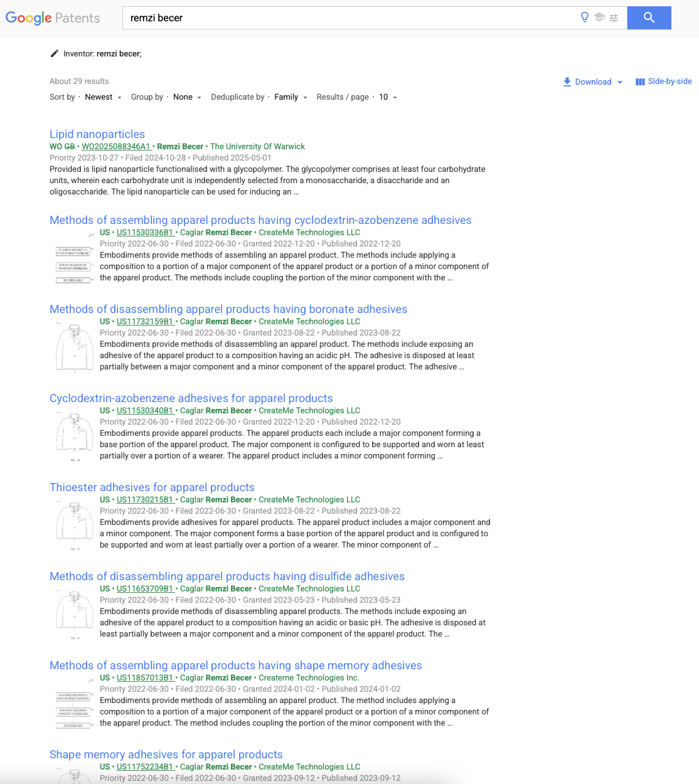This screenshot has height=784, width=699.
Task: Click thumbnail of boronate adhesives patent
Action: (x=74, y=348)
